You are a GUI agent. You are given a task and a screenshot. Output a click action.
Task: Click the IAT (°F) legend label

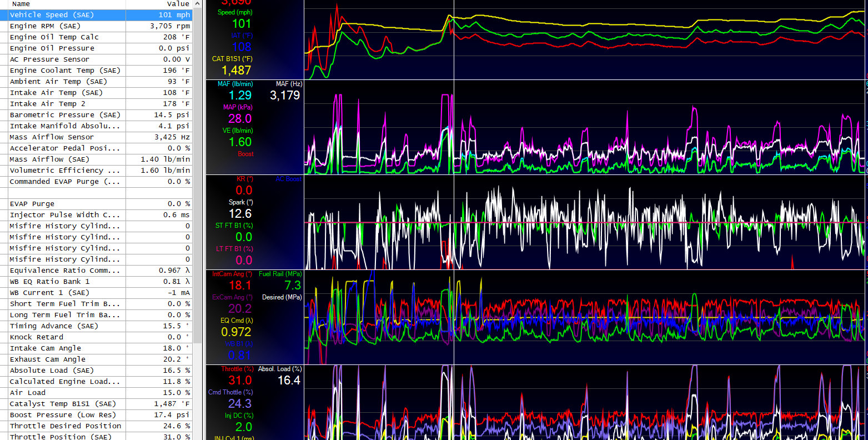pos(241,36)
